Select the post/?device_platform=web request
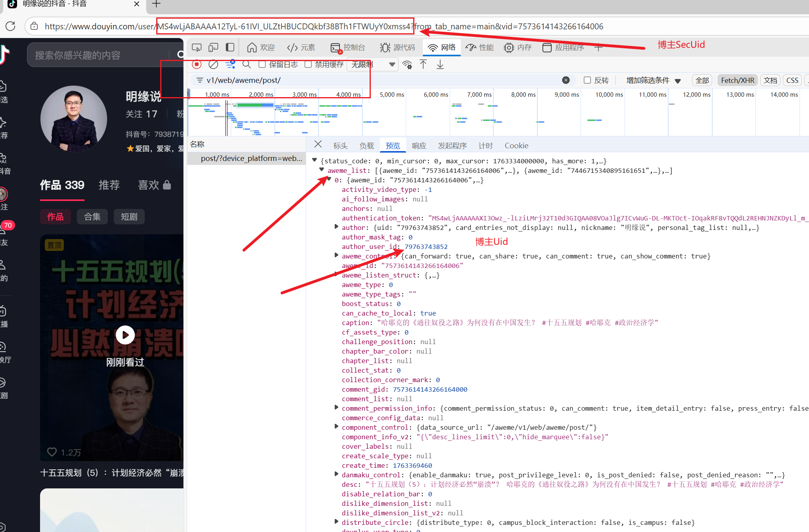The width and height of the screenshot is (809, 532). pos(251,158)
